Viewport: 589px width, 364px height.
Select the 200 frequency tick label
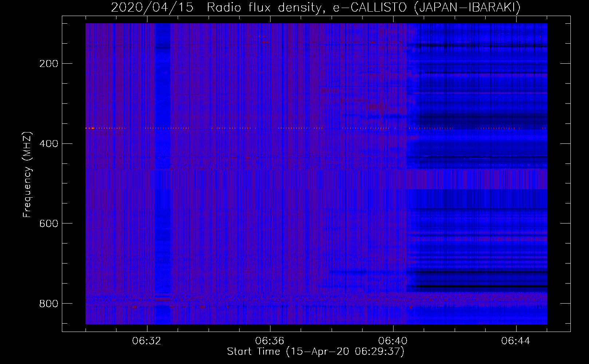(x=49, y=64)
